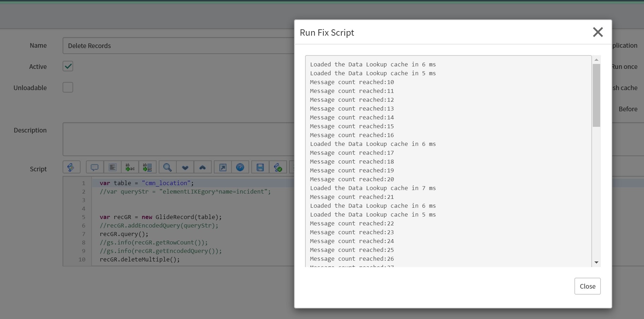Use the Replace All tool
The width and height of the screenshot is (644, 319).
click(x=147, y=167)
